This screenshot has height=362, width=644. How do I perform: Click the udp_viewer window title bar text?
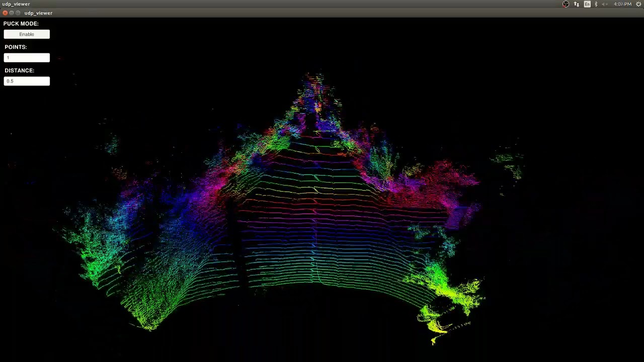point(38,13)
